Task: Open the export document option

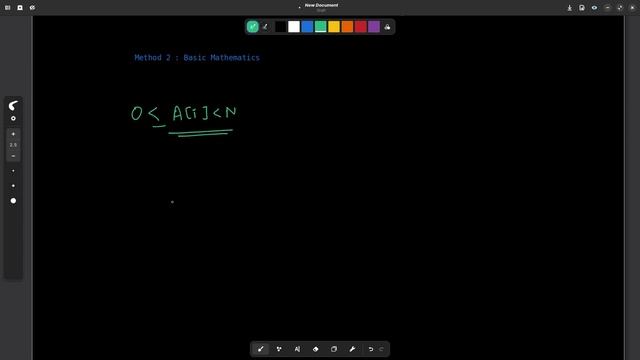Action: [569, 8]
